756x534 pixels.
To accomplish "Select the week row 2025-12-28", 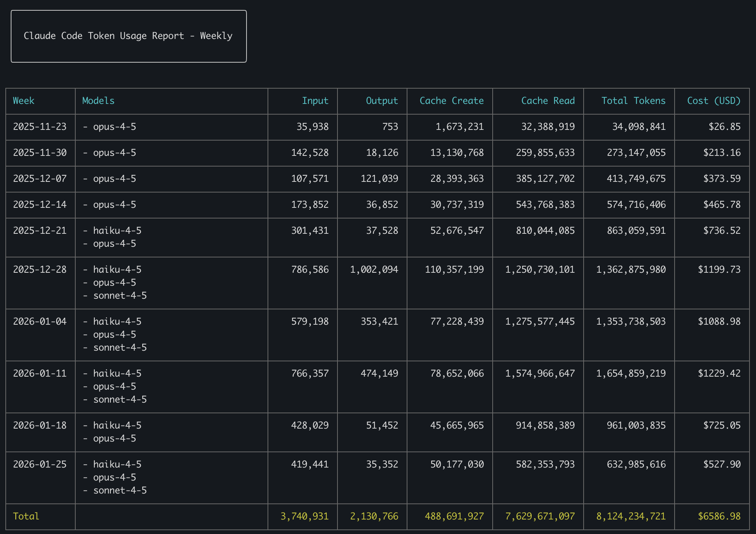I will coord(39,269).
